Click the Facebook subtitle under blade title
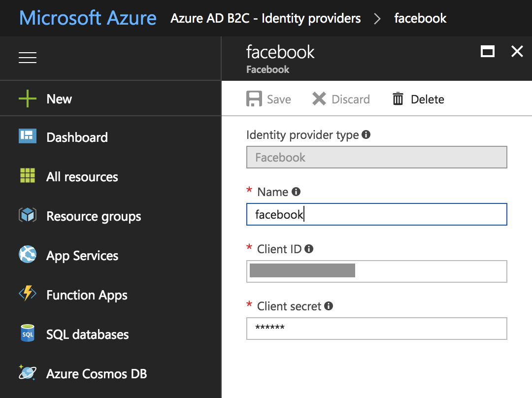This screenshot has width=532, height=398. pyautogui.click(x=267, y=69)
